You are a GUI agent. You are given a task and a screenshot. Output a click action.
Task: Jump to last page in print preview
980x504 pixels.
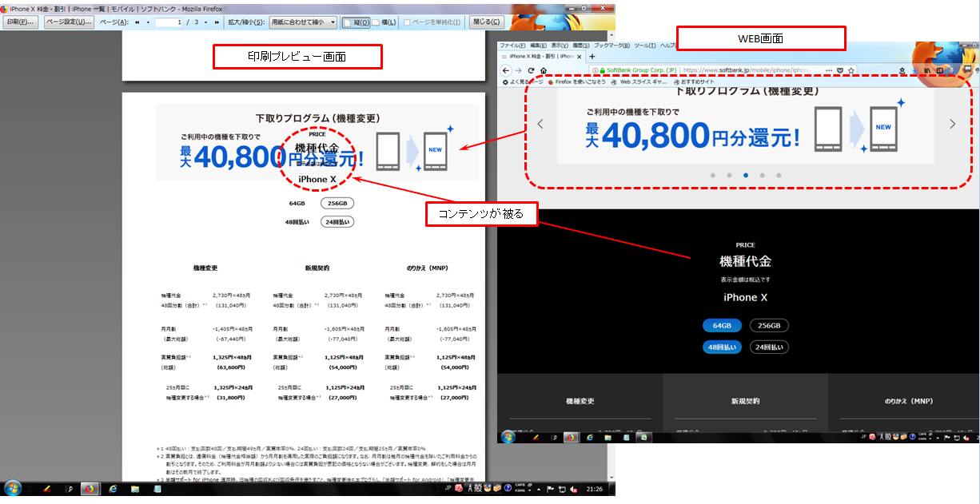[217, 22]
